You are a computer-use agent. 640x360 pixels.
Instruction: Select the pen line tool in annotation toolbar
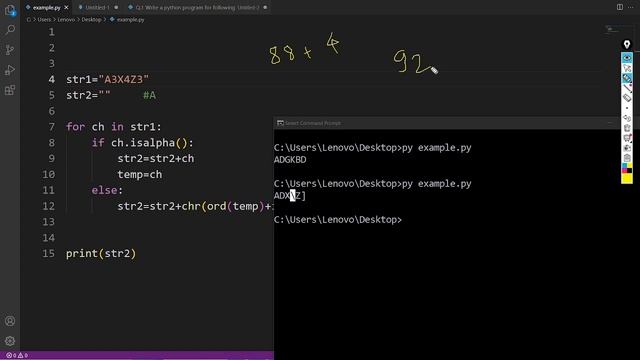(627, 88)
